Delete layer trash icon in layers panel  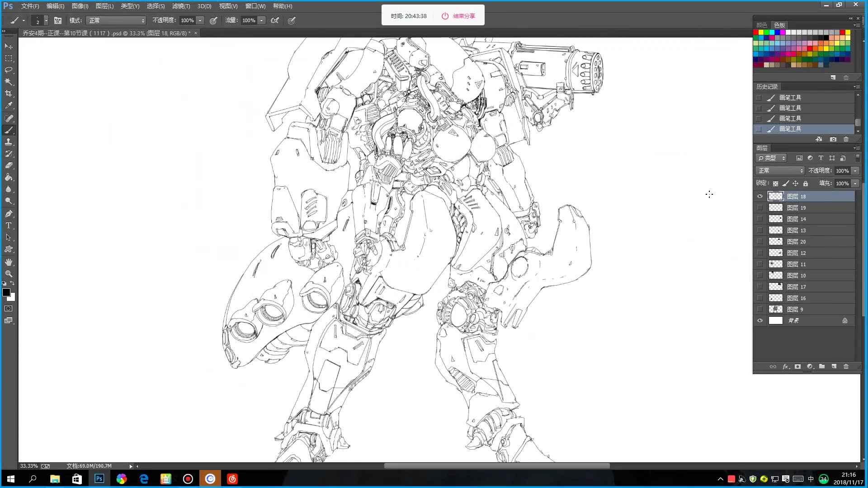(846, 366)
